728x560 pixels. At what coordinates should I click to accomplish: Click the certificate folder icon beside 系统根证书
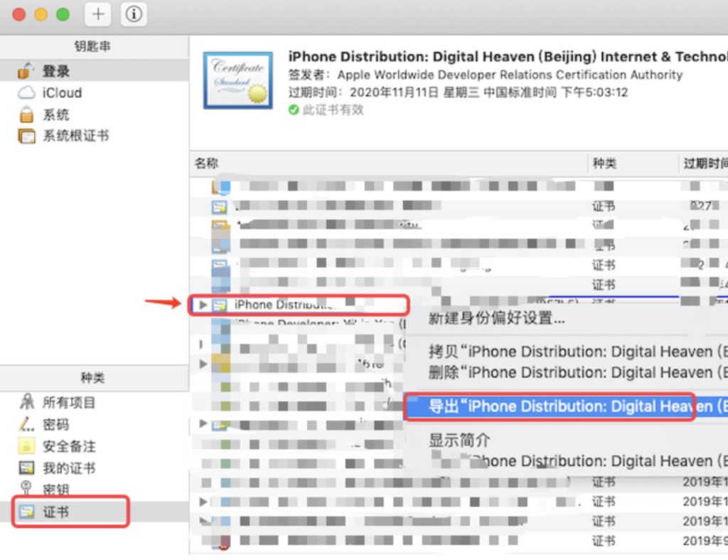(x=26, y=136)
